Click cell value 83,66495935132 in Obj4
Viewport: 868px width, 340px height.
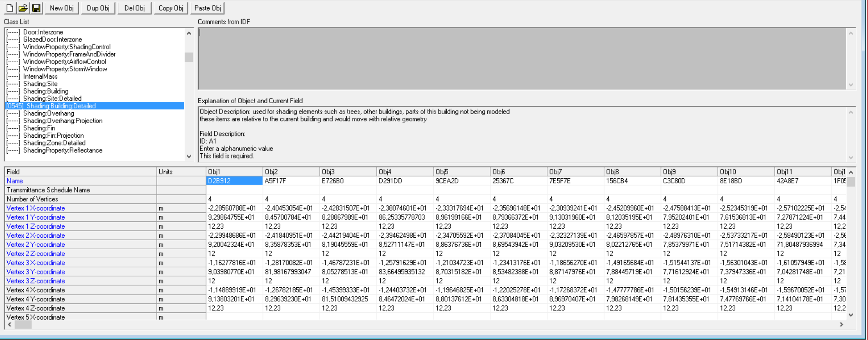click(405, 272)
